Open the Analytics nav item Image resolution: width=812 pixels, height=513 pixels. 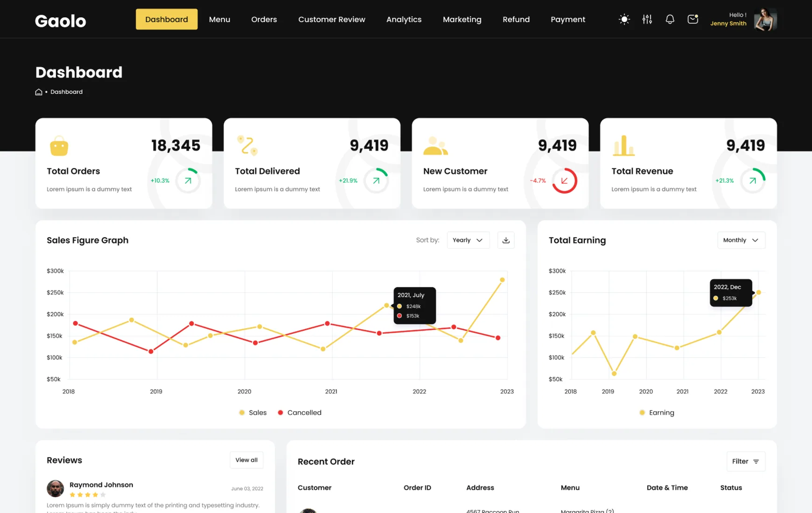pyautogui.click(x=404, y=19)
